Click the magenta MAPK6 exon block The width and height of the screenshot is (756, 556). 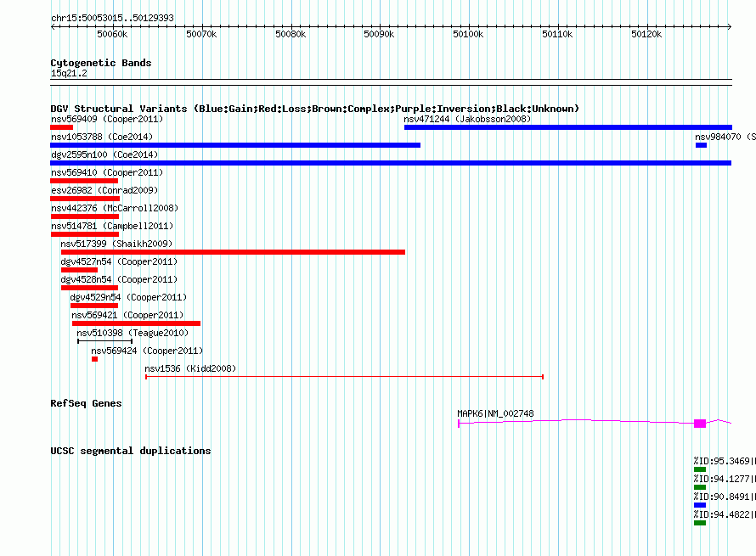pyautogui.click(x=700, y=424)
